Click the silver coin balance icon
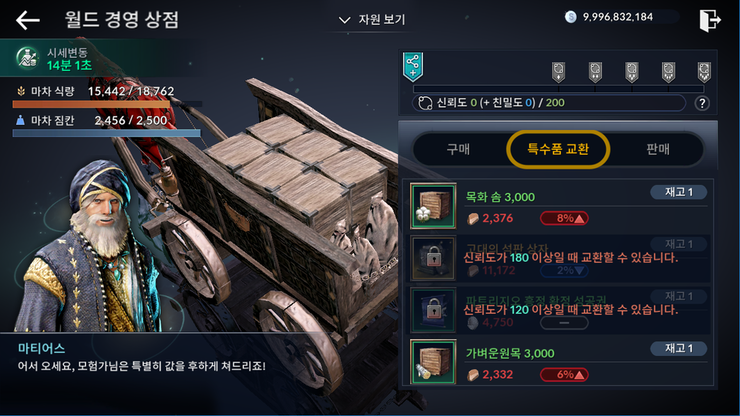 click(x=571, y=17)
